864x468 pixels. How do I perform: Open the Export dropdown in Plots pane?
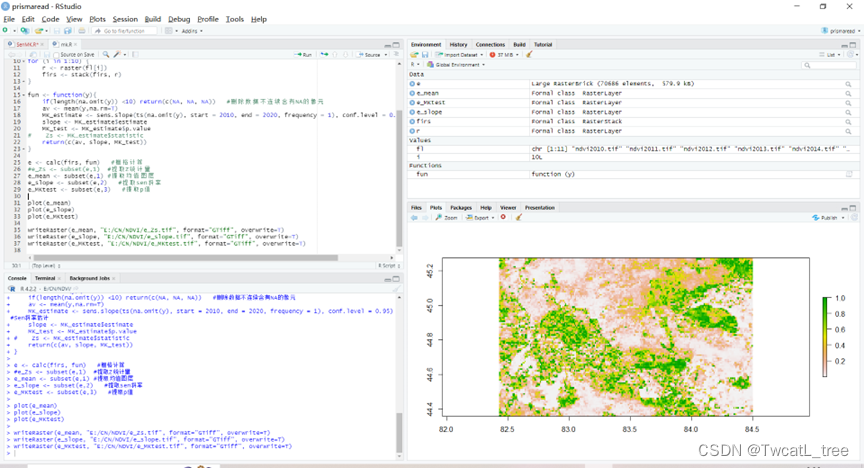pyautogui.click(x=480, y=218)
